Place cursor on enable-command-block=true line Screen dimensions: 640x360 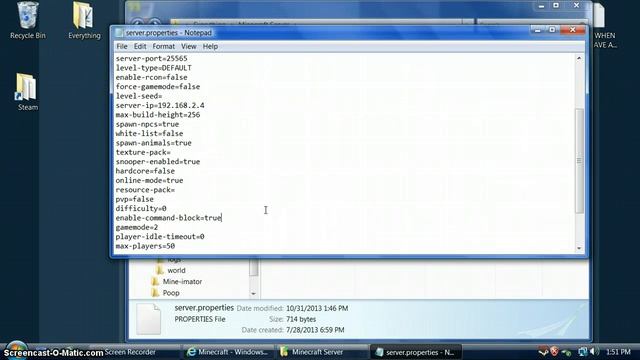pyautogui.click(x=168, y=218)
